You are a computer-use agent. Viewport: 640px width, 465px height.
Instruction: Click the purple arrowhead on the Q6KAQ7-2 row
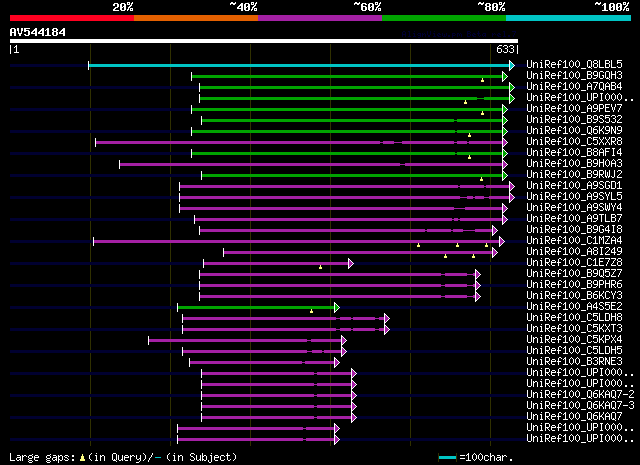pyautogui.click(x=354, y=396)
